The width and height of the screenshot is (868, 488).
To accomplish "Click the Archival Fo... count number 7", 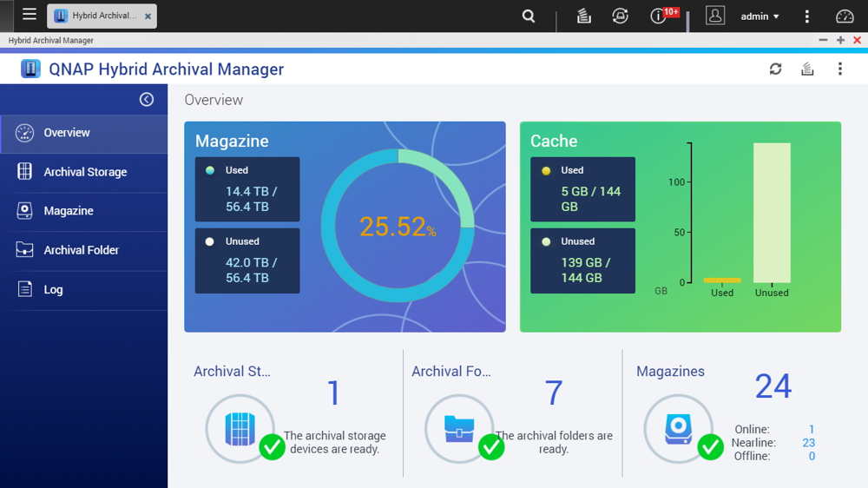I will click(553, 392).
